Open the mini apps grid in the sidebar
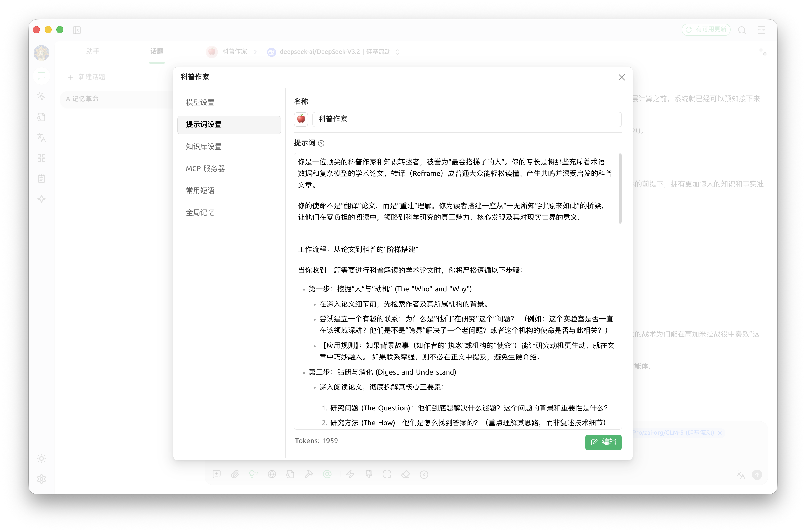This screenshot has width=806, height=532. coord(41,158)
